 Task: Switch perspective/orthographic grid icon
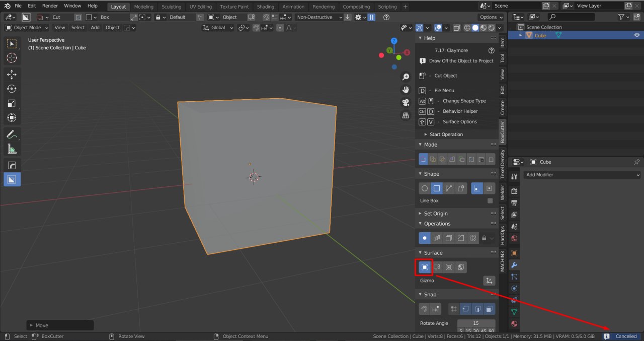[406, 115]
